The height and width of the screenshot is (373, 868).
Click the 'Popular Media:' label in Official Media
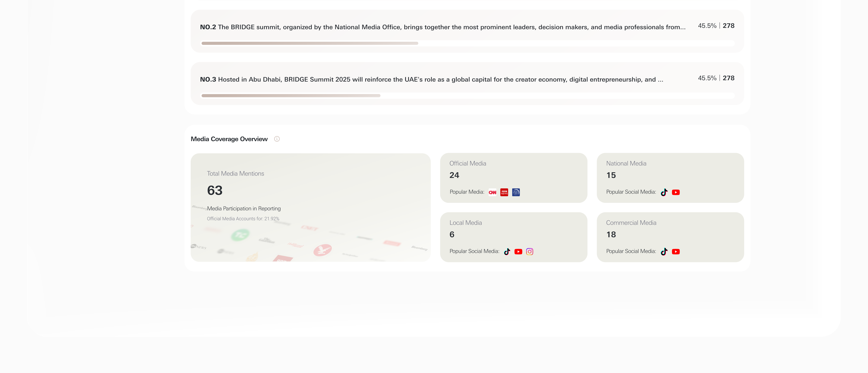pyautogui.click(x=467, y=192)
